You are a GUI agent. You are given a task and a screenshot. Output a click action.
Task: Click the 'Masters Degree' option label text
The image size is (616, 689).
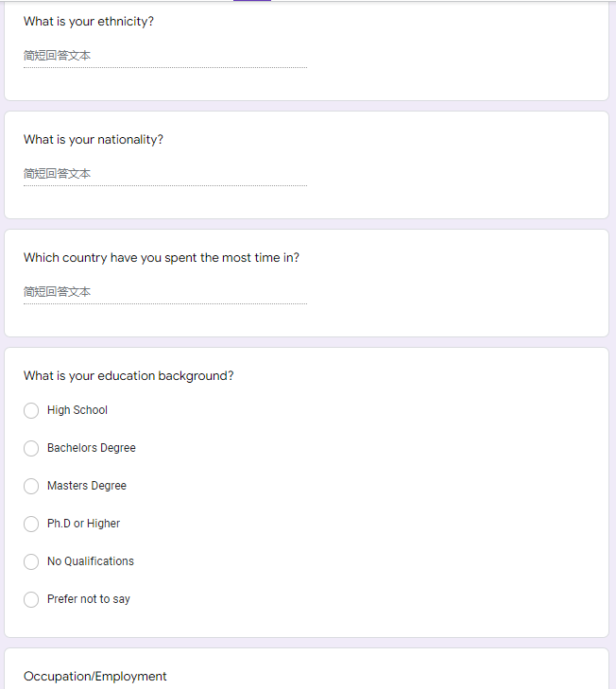pyautogui.click(x=87, y=486)
